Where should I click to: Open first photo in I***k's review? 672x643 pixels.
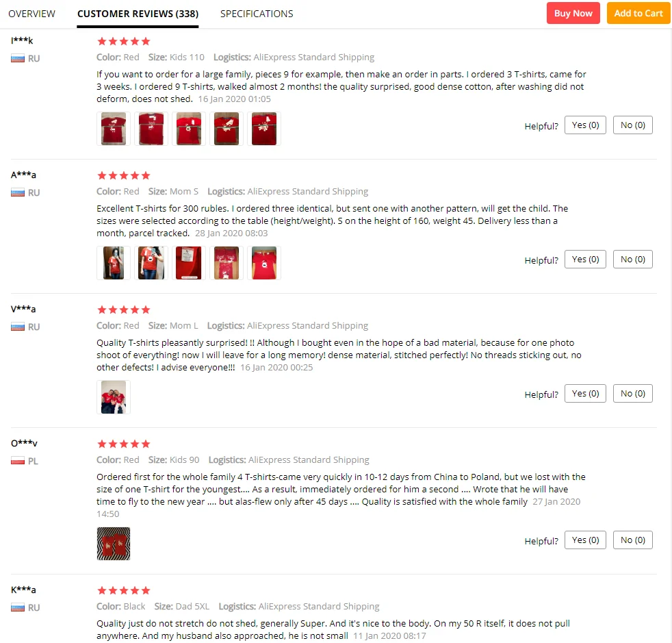pos(114,129)
